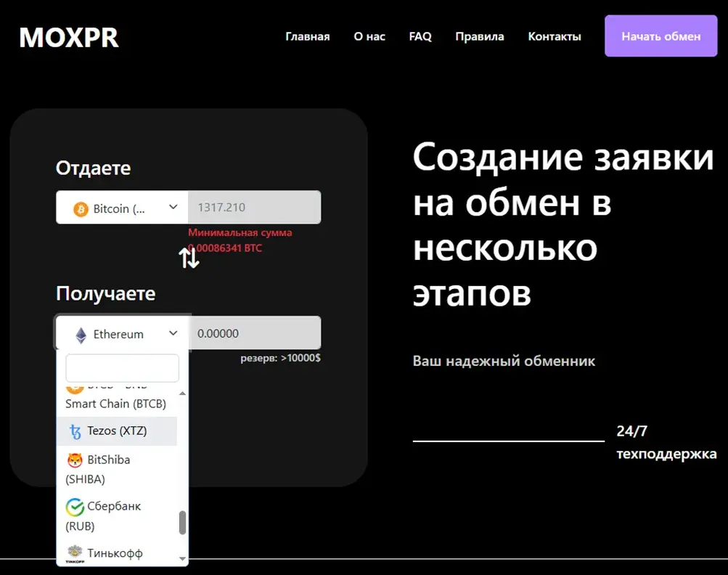Click the резерв: >10000$ text
Image resolution: width=728 pixels, height=575 pixels.
click(x=280, y=358)
